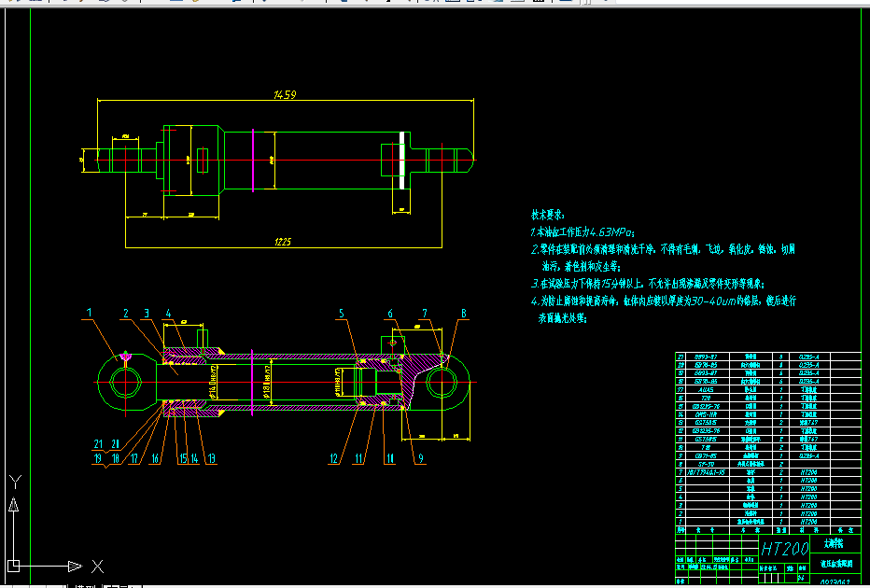Select part balloon number 9
870x588 pixels.
[x=421, y=458]
